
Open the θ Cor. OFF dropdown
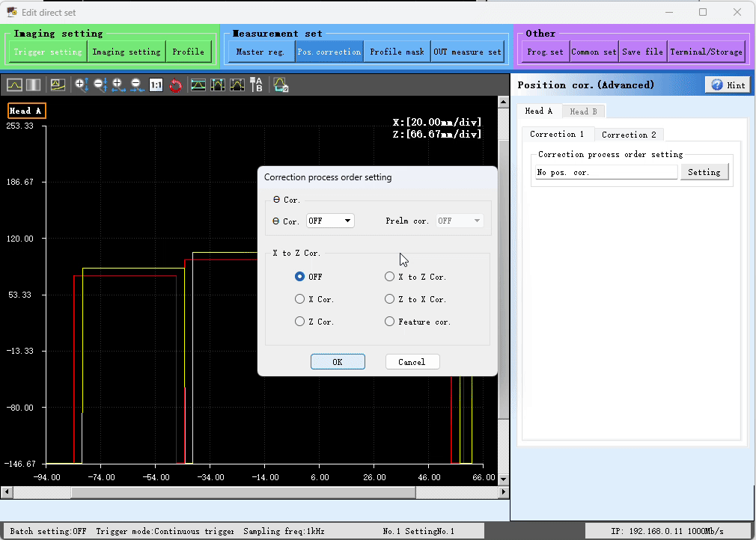[x=330, y=221]
